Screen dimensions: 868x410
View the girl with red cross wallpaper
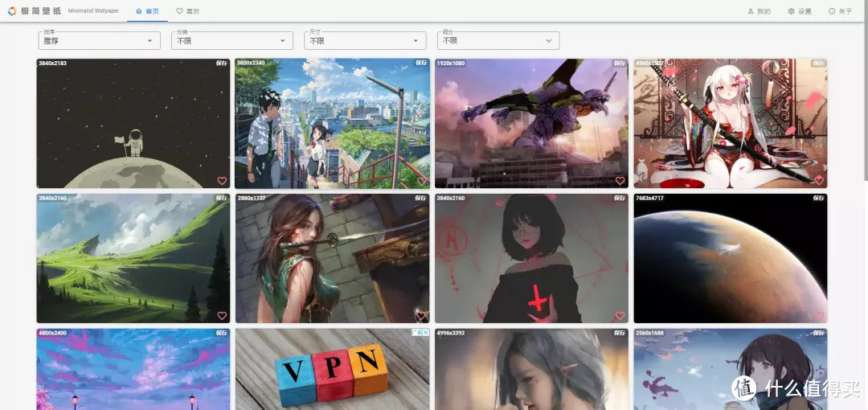(x=531, y=258)
